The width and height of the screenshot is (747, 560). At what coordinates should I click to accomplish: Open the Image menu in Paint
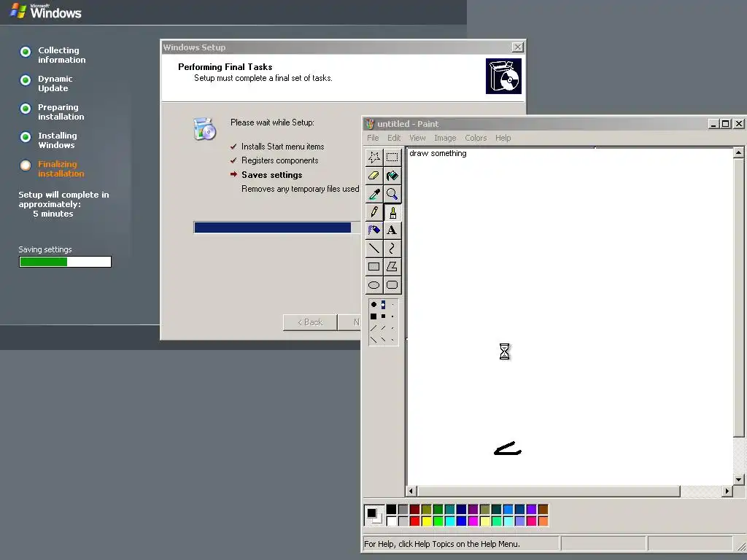[445, 138]
